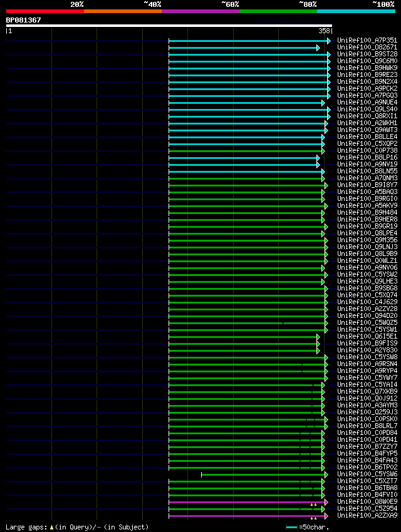Open the UniRef100_O82671 entry
The width and height of the screenshot is (401, 532).
[367, 47]
